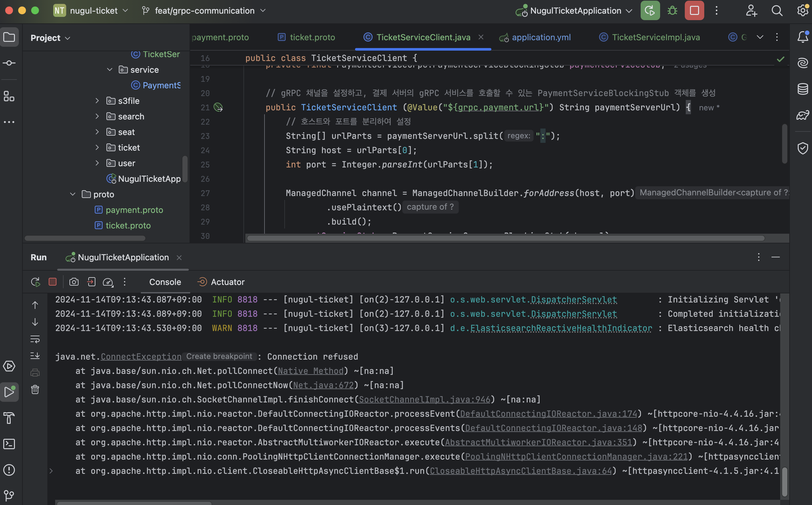Close TicketServiceClient.java tab

coord(481,37)
